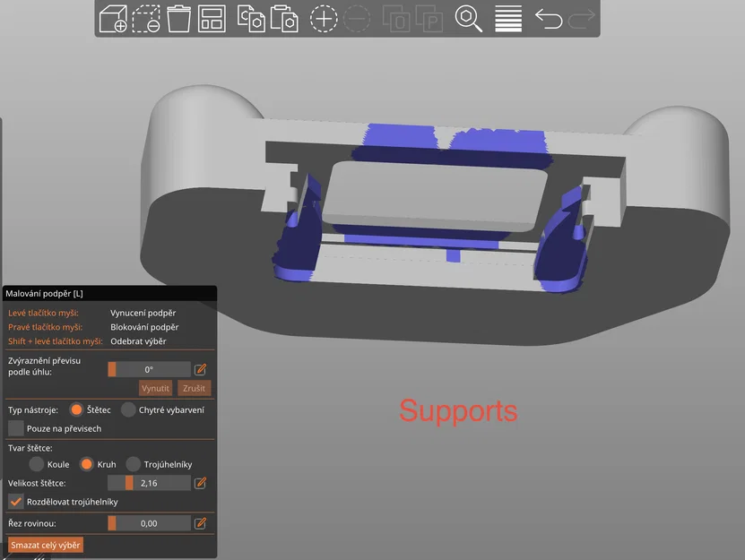
Task: Click Smazat celý výběr button
Action: pyautogui.click(x=46, y=545)
